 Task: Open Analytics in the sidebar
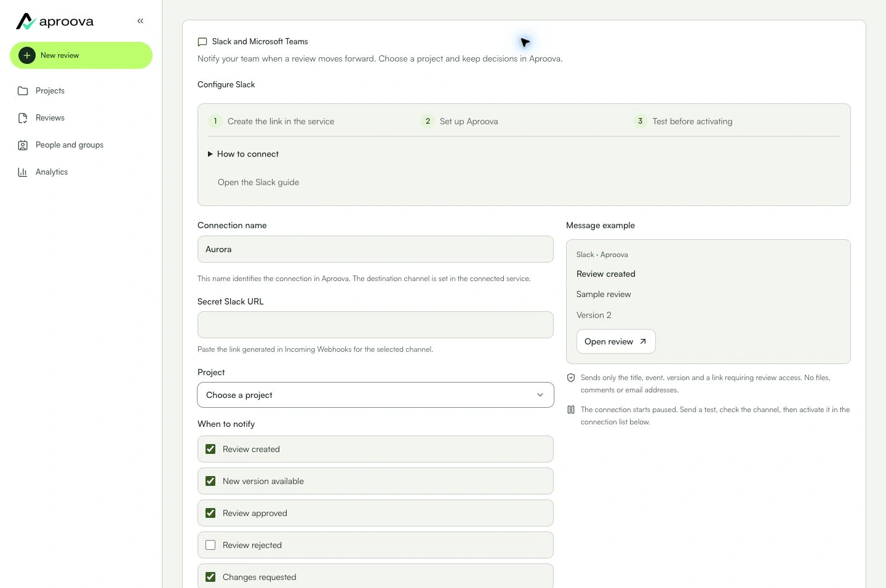point(81,172)
